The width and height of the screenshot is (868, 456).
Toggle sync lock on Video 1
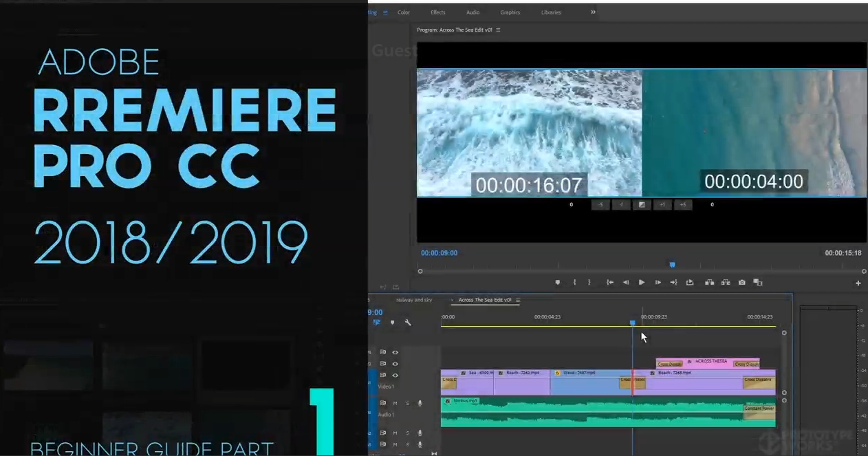pyautogui.click(x=383, y=376)
